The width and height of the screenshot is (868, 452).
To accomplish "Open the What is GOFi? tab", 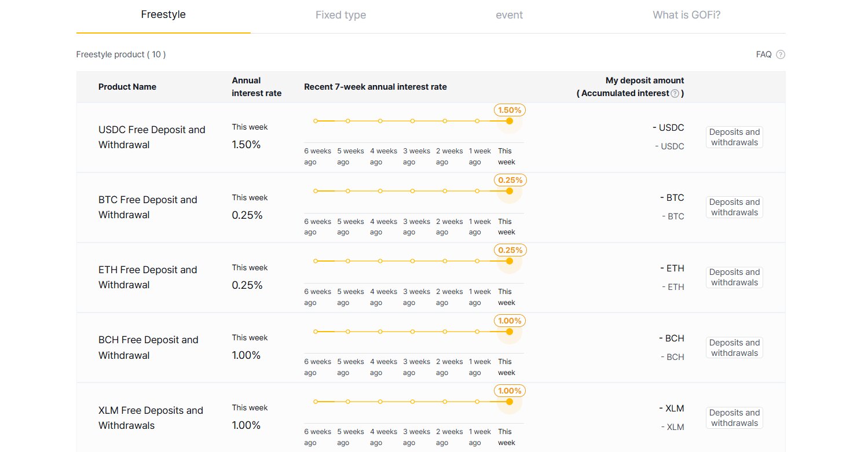I will point(686,15).
